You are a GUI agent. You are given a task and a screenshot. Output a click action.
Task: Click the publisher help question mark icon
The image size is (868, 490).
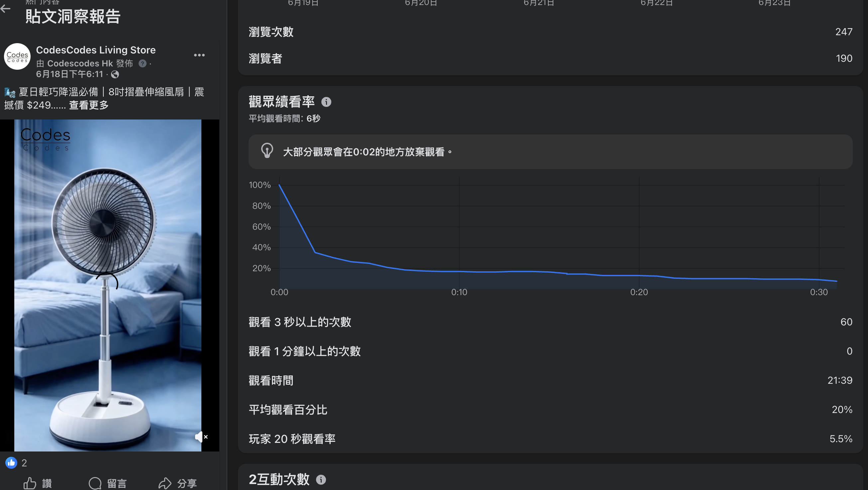coord(143,63)
